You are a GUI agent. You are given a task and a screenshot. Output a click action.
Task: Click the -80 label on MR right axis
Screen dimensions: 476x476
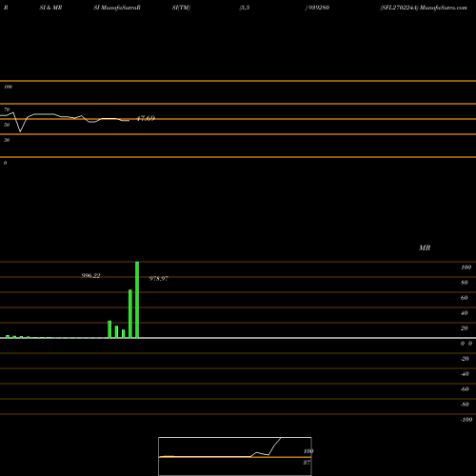click(465, 405)
